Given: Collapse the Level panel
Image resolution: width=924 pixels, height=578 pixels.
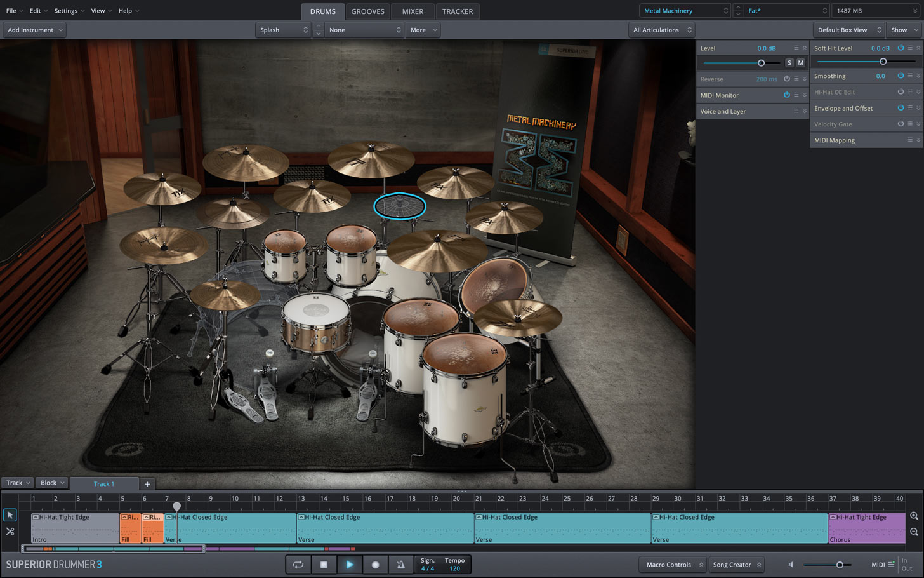Looking at the screenshot, I should click(x=805, y=48).
